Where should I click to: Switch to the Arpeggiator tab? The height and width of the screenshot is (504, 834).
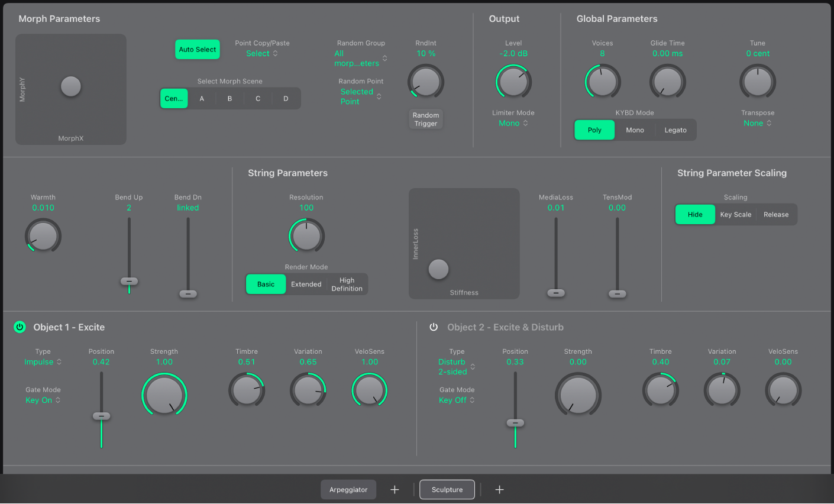point(348,490)
